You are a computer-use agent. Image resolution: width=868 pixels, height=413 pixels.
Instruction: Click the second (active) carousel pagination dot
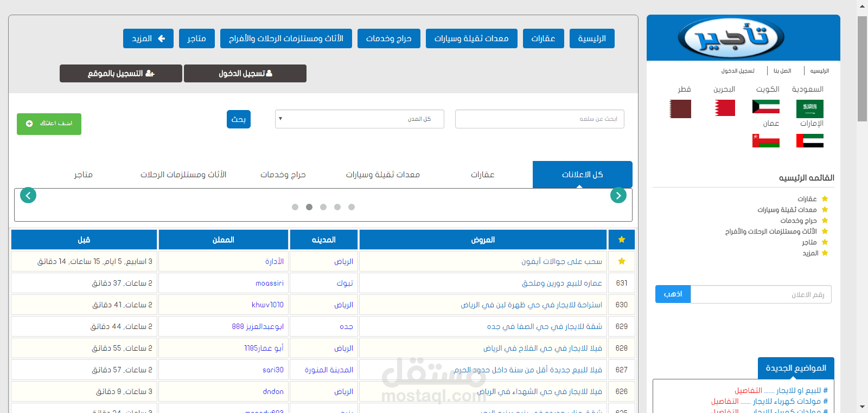pyautogui.click(x=309, y=207)
